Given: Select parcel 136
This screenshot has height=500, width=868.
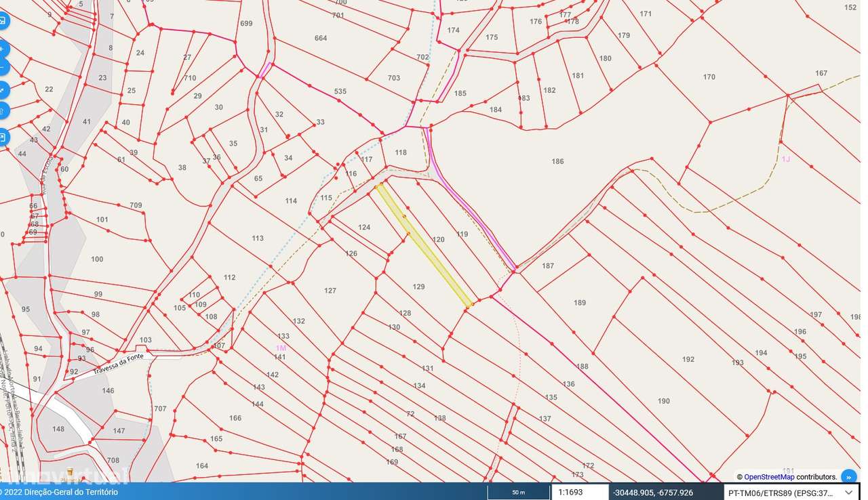Looking at the screenshot, I should (568, 384).
